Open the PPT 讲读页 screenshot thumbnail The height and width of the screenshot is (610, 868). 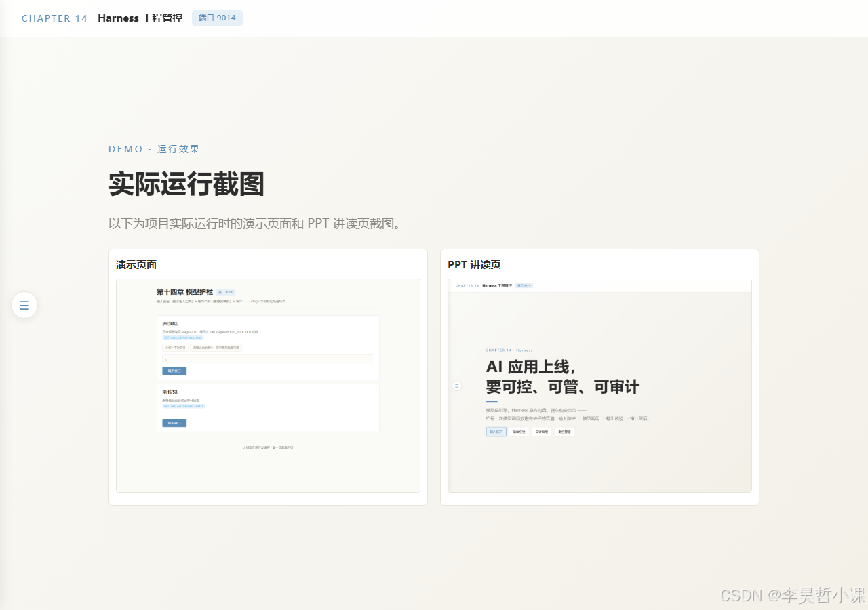point(599,386)
